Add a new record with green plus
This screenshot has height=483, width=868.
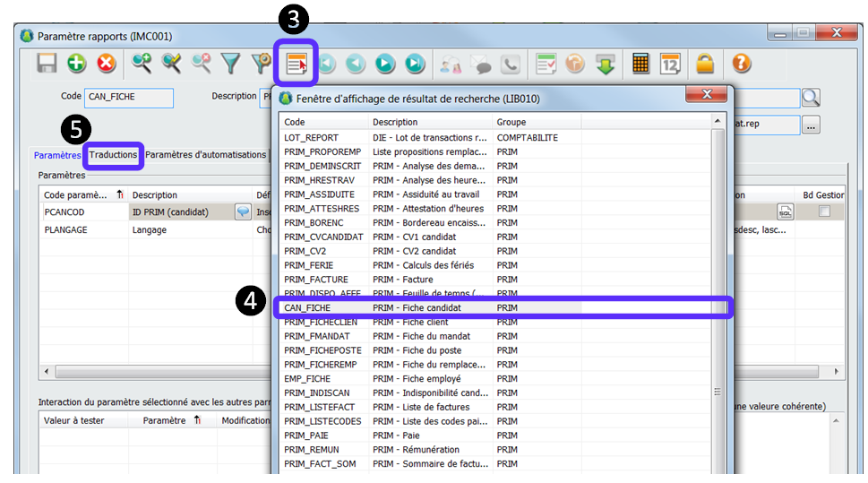point(77,64)
